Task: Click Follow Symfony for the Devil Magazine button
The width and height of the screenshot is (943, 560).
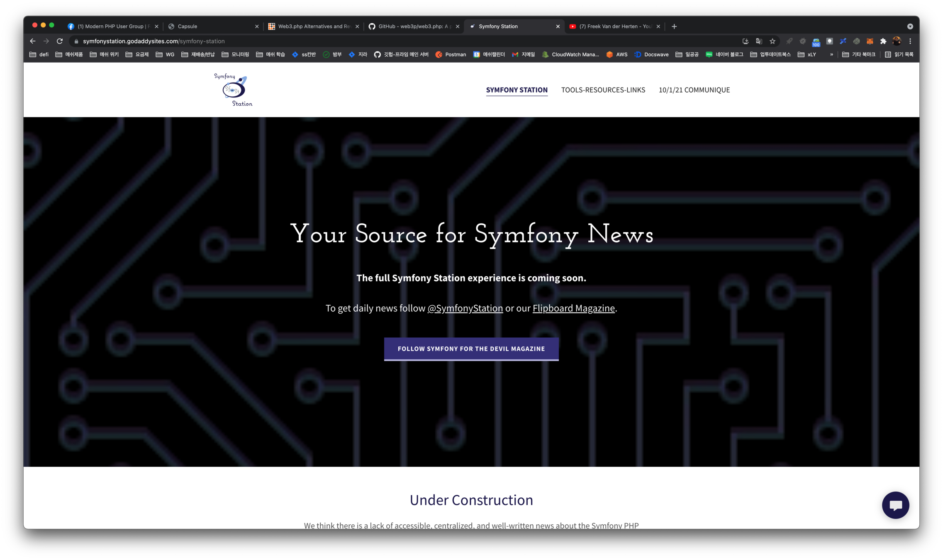Action: tap(471, 348)
